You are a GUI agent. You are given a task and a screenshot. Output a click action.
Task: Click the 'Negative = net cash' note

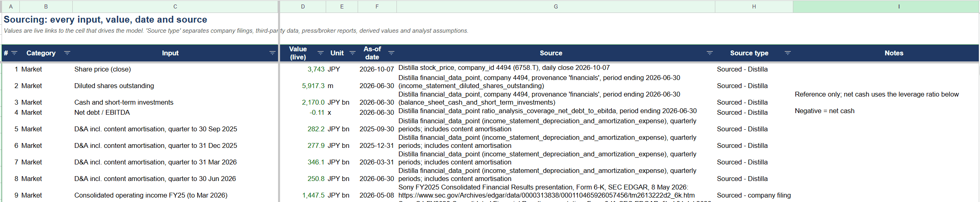click(x=824, y=111)
